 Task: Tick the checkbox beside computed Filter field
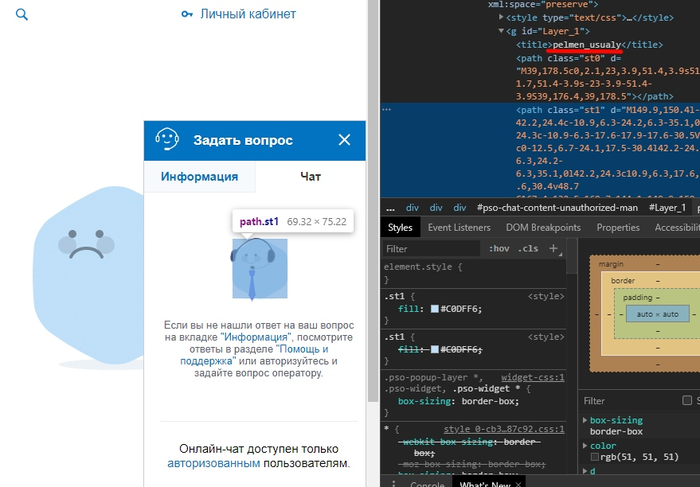coord(688,400)
